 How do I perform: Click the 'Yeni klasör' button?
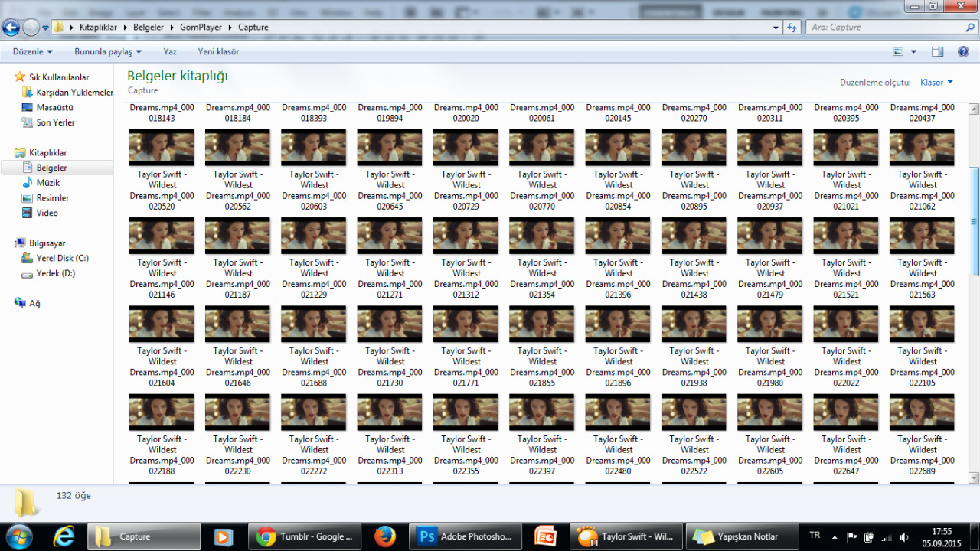click(x=218, y=52)
